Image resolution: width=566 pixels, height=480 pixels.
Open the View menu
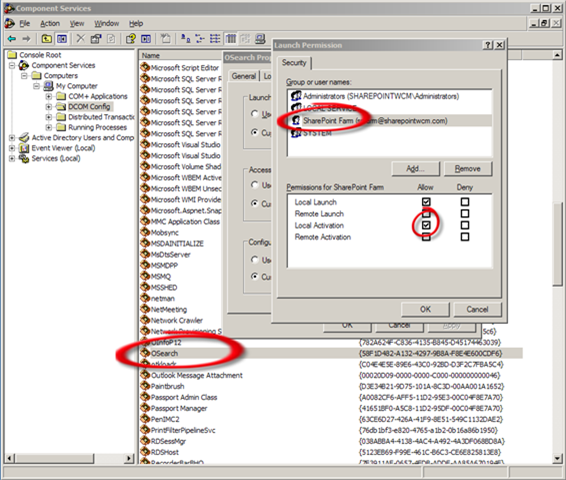click(x=77, y=23)
